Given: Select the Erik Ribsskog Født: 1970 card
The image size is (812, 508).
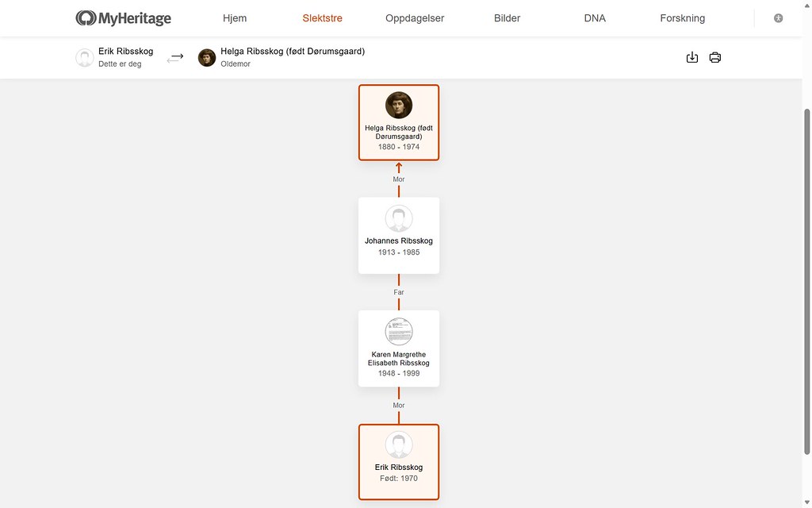Looking at the screenshot, I should pos(399,462).
